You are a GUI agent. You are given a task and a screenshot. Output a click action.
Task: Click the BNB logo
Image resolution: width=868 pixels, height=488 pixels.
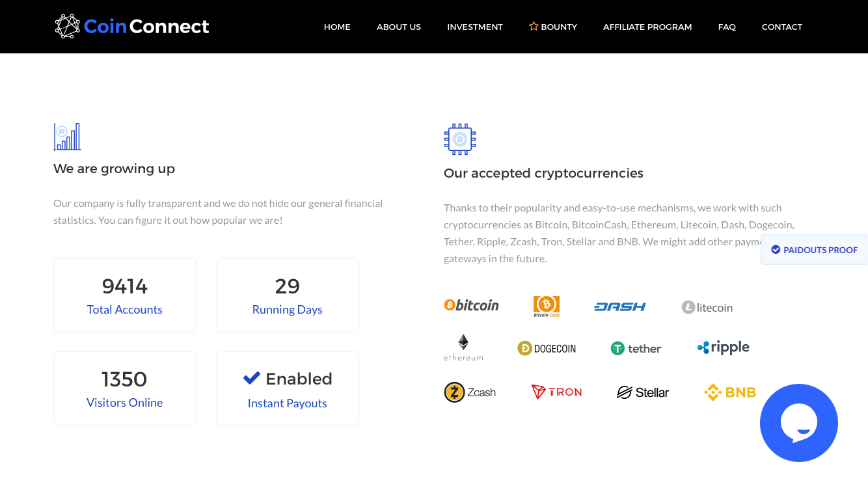point(730,392)
